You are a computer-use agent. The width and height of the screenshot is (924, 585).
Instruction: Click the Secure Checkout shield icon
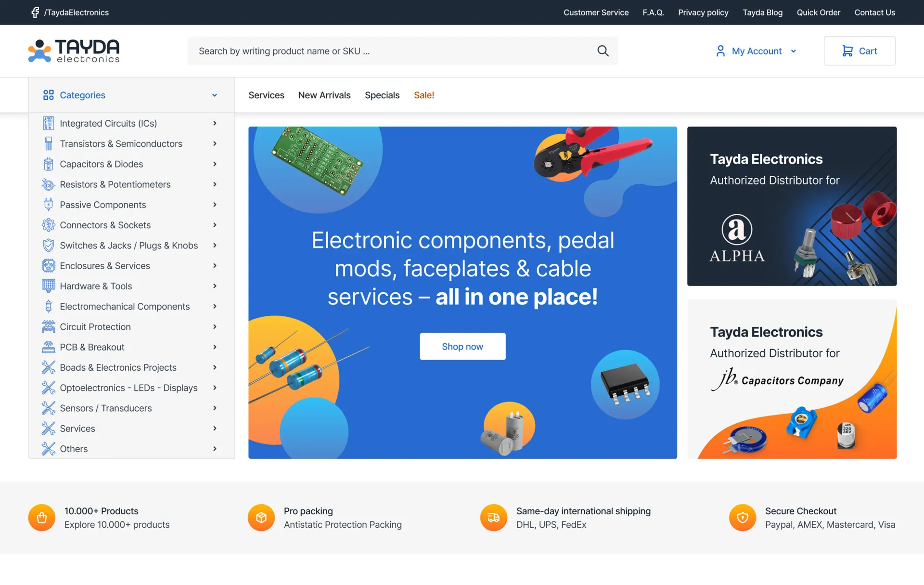coord(743,518)
